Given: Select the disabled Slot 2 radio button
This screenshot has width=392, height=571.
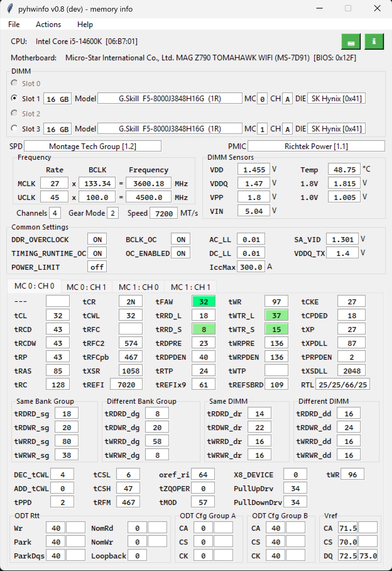Looking at the screenshot, I should tap(14, 113).
